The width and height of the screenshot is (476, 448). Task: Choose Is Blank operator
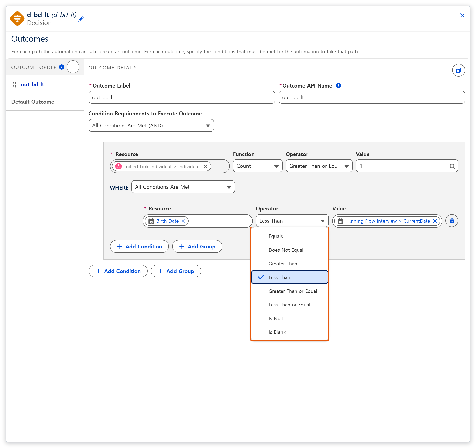(x=289, y=332)
